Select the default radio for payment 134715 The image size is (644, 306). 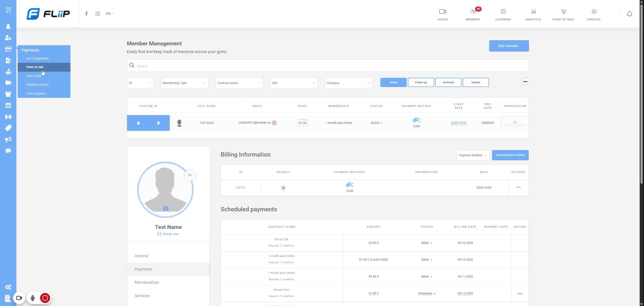tap(283, 188)
